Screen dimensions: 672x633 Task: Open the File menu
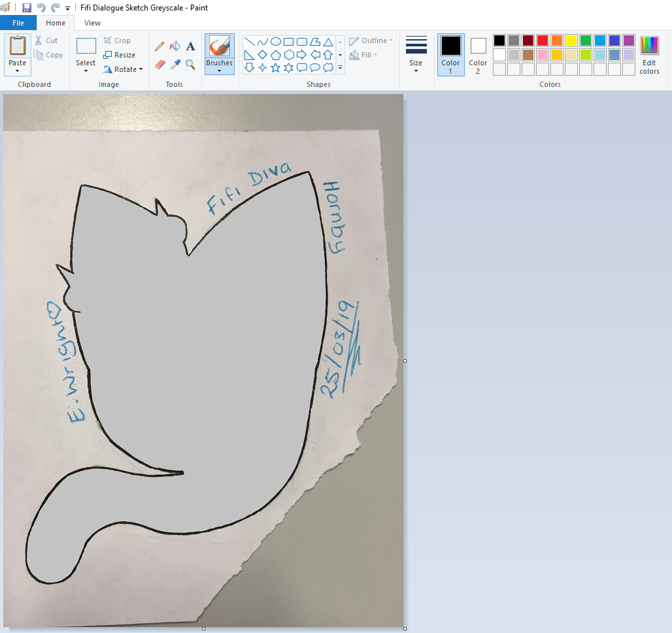[x=18, y=22]
